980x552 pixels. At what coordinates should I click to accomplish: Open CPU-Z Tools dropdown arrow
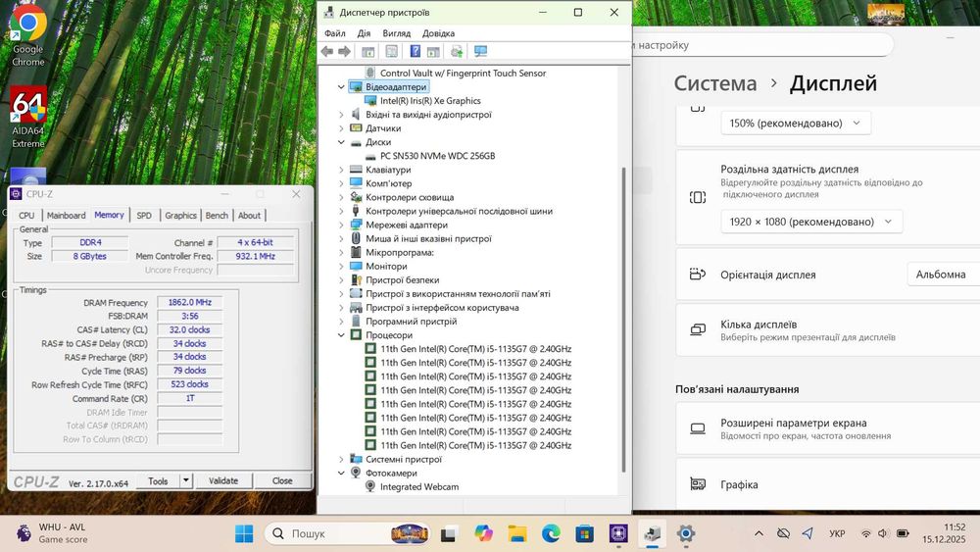point(185,480)
